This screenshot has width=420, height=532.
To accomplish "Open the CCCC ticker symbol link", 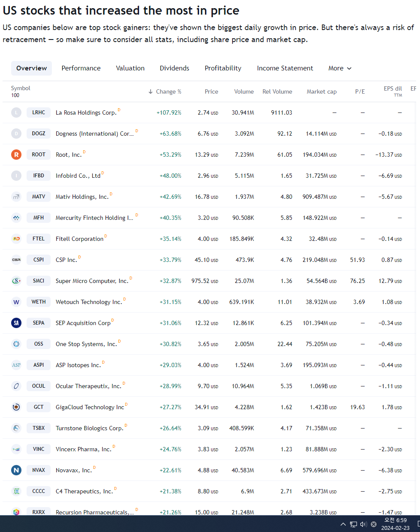I will point(39,491).
